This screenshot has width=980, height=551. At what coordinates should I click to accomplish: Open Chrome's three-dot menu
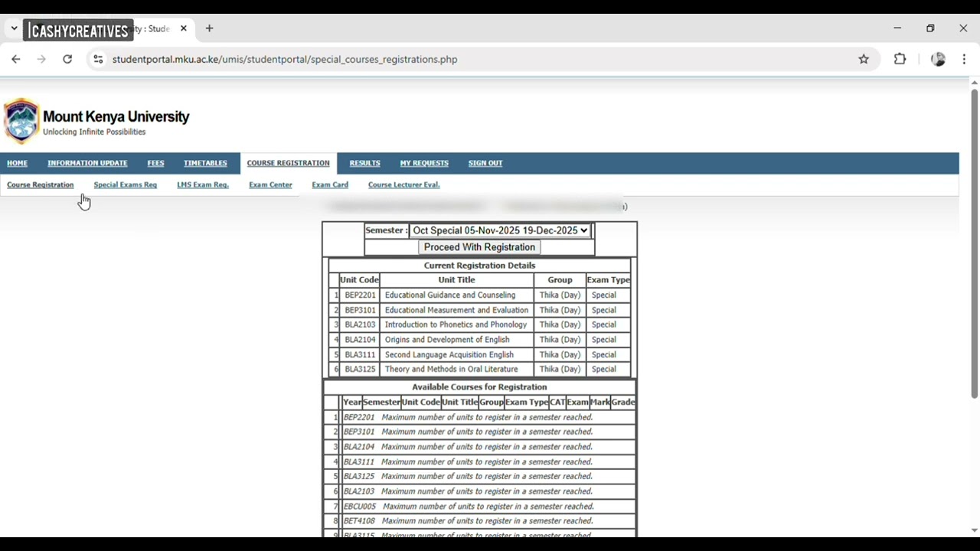click(x=964, y=59)
